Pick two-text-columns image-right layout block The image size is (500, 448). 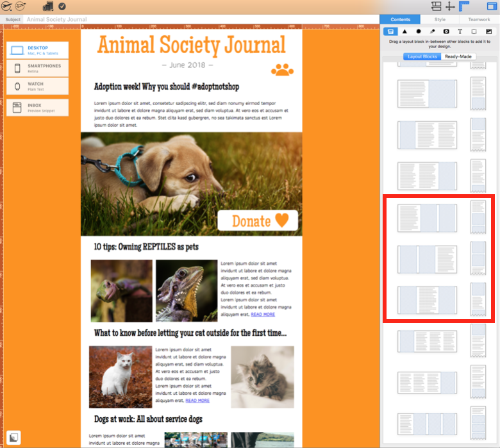point(427,176)
